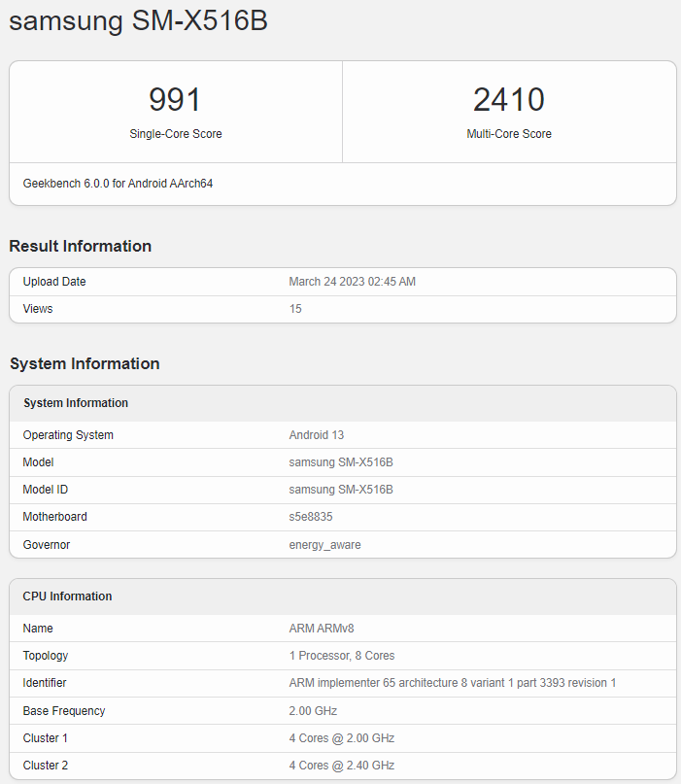
Task: Click the Cluster 2 label
Action: coord(46,766)
